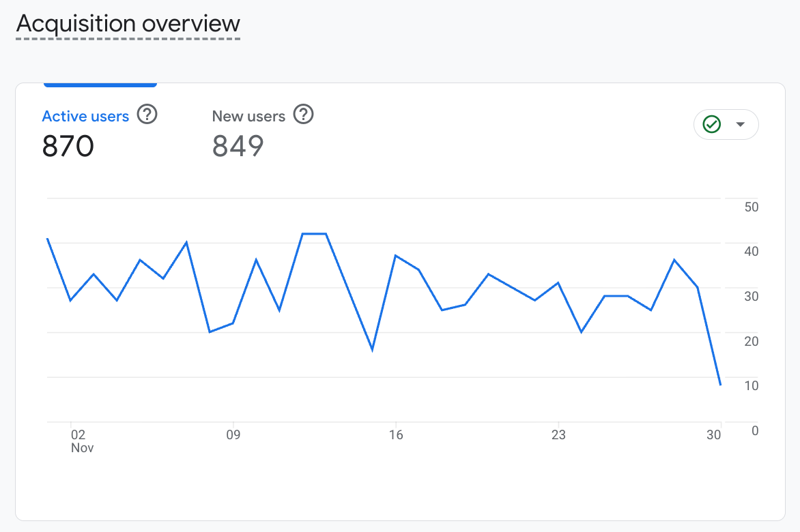The width and height of the screenshot is (800, 532).
Task: Click the blue selected-tab indicator bar
Action: 100,85
